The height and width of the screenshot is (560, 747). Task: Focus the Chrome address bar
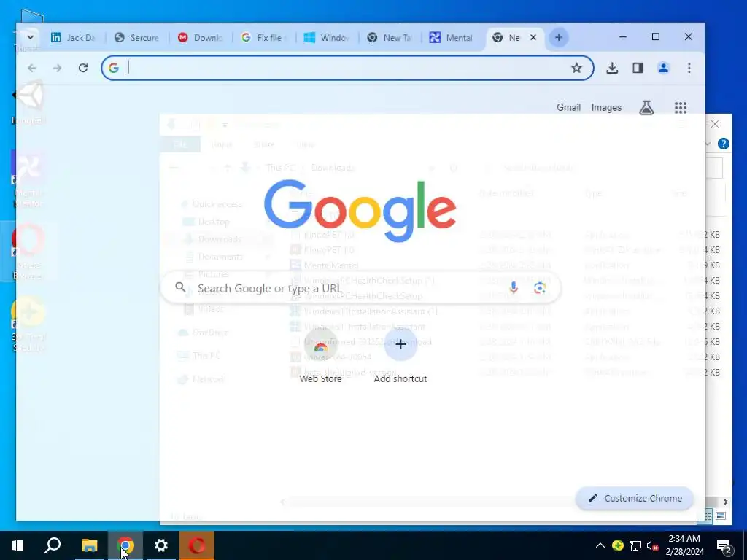(x=347, y=68)
